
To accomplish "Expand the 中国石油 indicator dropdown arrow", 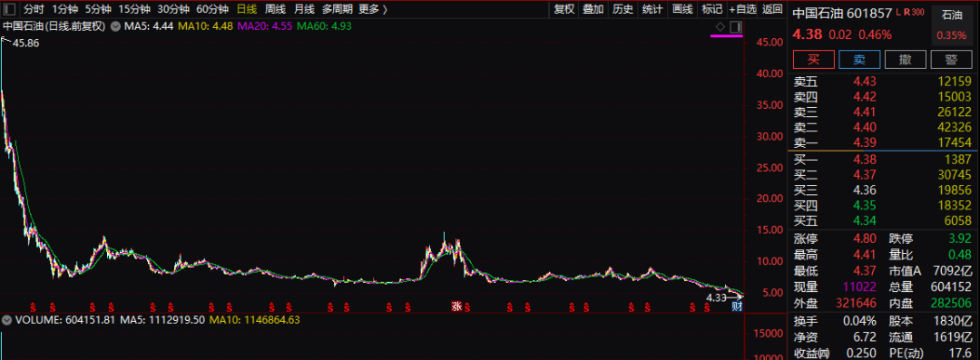I will coord(115,26).
